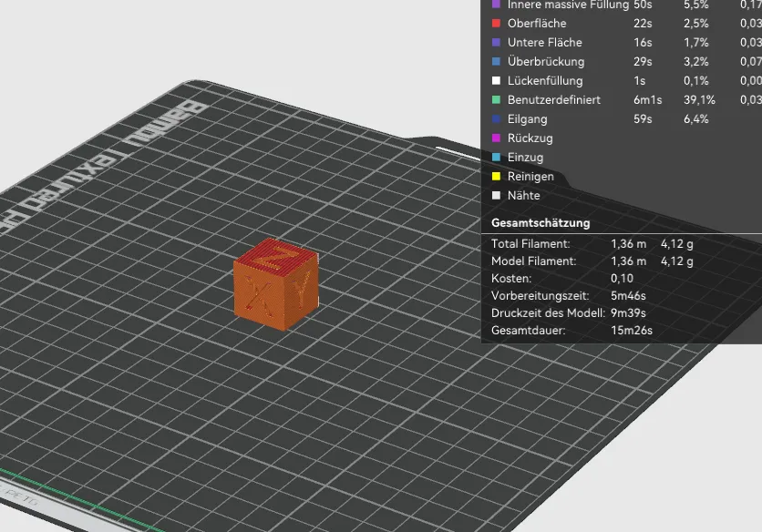Click the Oberfläche legend color square
This screenshot has width=762, height=532.
point(496,24)
